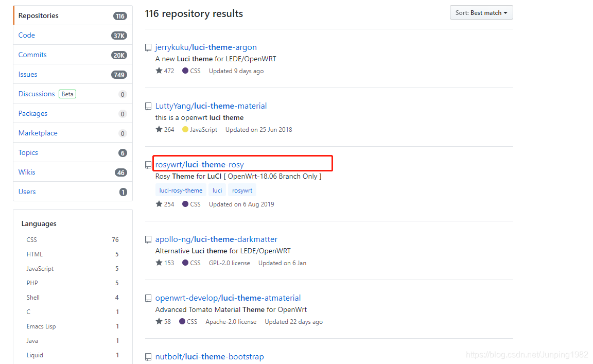Switch to Code search results

(73, 35)
